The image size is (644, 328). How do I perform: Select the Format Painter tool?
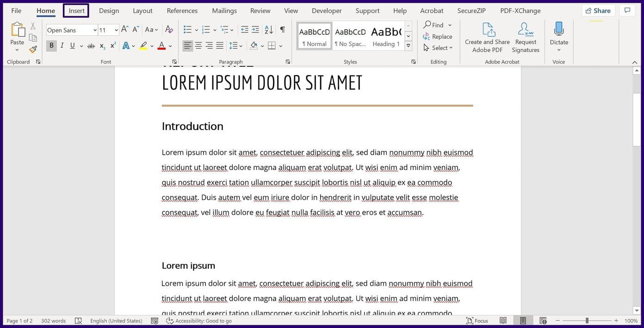(33, 49)
